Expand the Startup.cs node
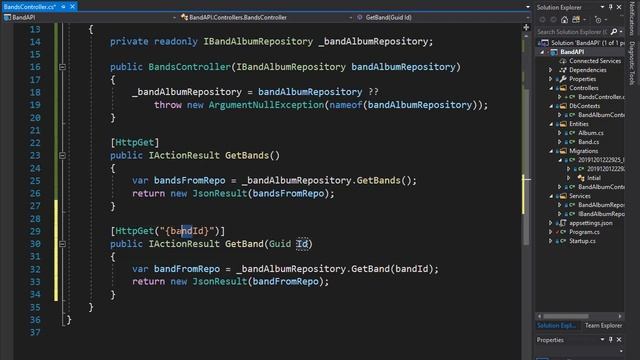The height and width of the screenshot is (360, 640). click(551, 241)
